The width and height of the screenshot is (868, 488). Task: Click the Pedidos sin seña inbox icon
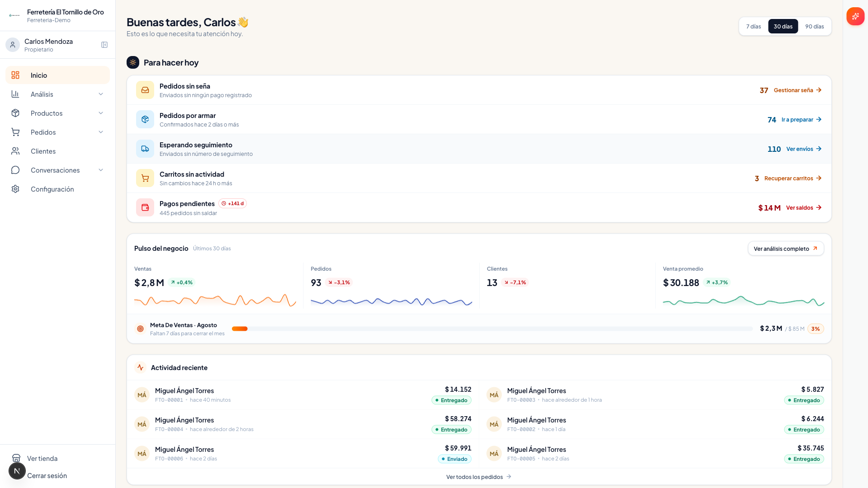145,90
